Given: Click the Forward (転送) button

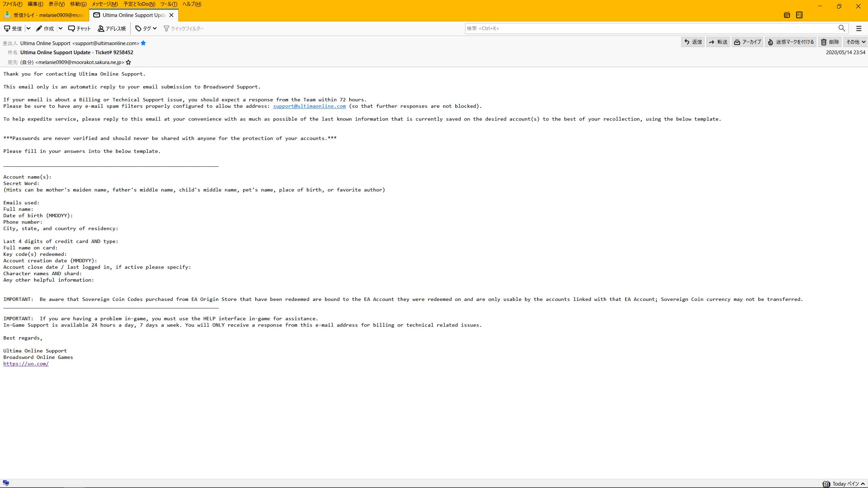Looking at the screenshot, I should point(718,42).
